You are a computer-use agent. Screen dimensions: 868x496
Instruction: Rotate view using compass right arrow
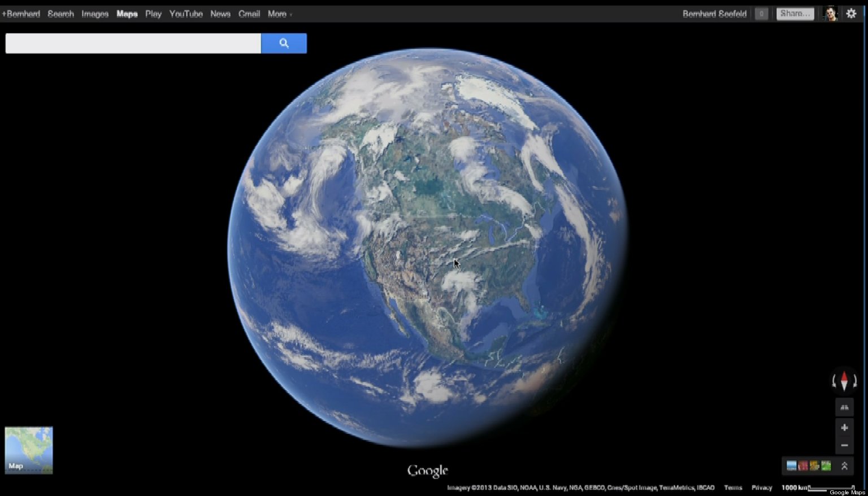click(x=855, y=382)
